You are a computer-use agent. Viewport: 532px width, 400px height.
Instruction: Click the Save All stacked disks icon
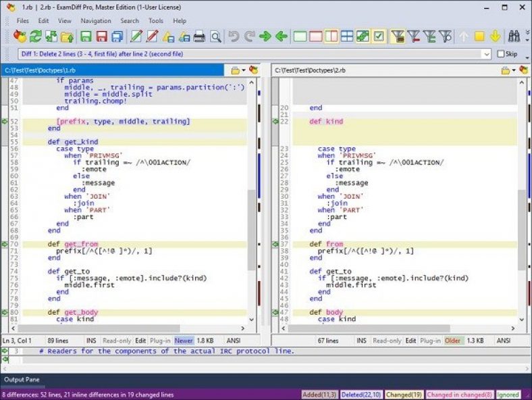pos(118,36)
